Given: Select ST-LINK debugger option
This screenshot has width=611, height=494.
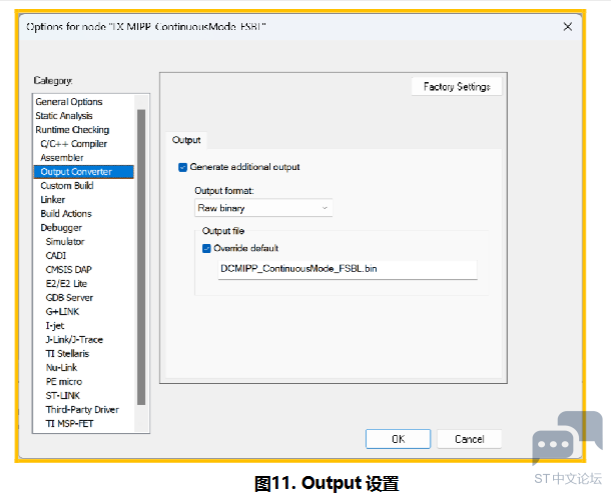Looking at the screenshot, I should [64, 396].
